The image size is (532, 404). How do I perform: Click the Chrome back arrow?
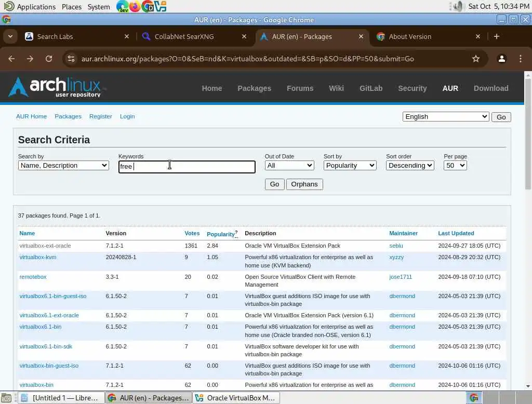[x=11, y=59]
